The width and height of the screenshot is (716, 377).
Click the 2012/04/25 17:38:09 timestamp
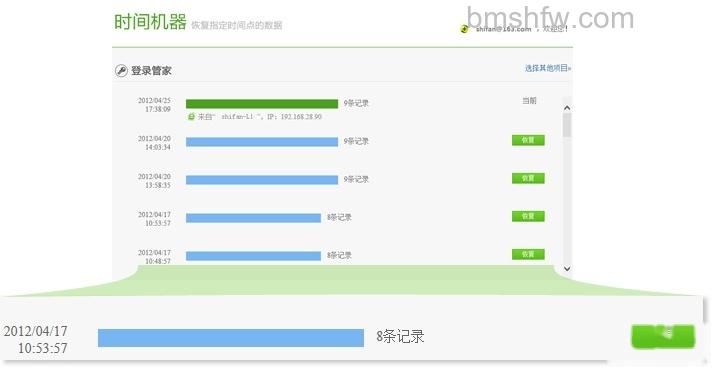(154, 105)
